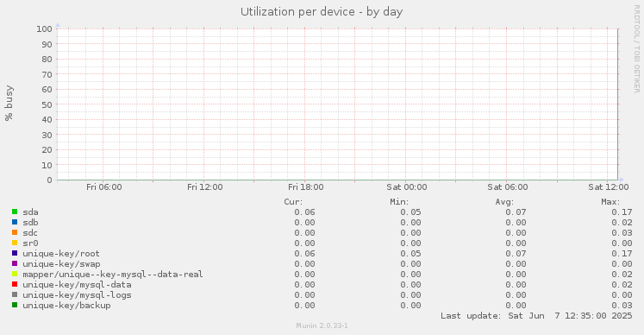Click unique-key/root Cur value 0.06
Screen dimensions: 644x335
[x=304, y=254]
